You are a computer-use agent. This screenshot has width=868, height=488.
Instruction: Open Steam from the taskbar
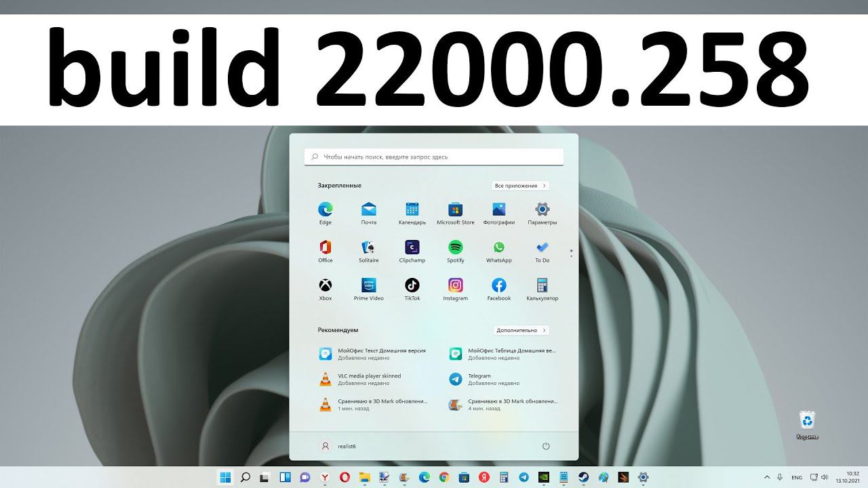(x=583, y=477)
